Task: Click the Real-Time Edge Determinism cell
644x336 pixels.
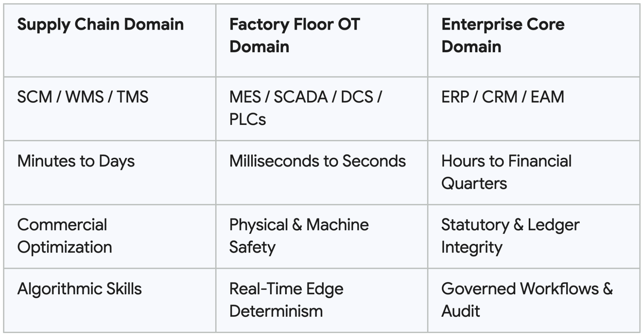Action: point(322,300)
